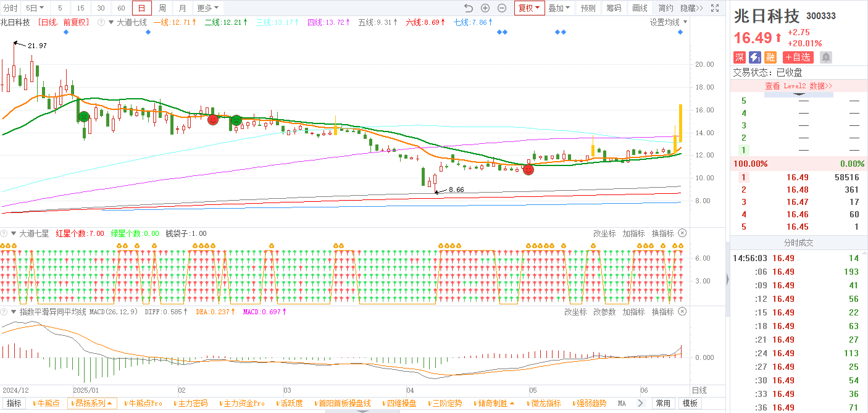Select the 周 weekly period
868x413 pixels.
pyautogui.click(x=162, y=8)
